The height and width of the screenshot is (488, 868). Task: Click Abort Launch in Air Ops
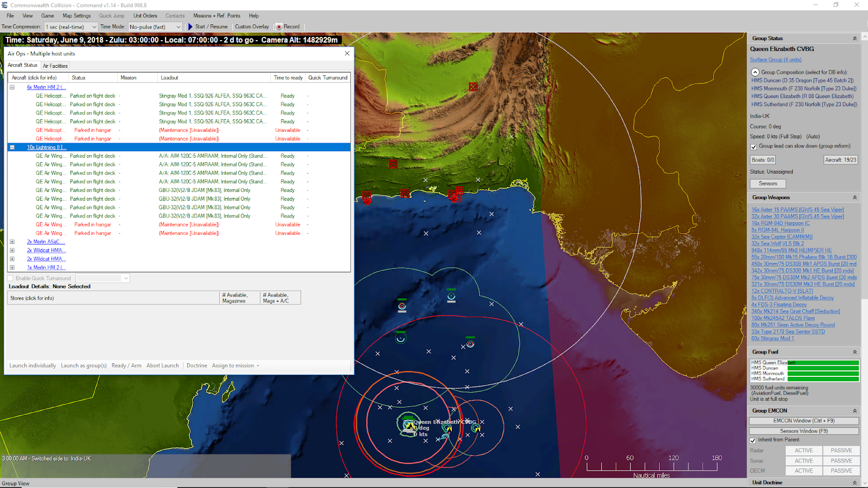[163, 365]
